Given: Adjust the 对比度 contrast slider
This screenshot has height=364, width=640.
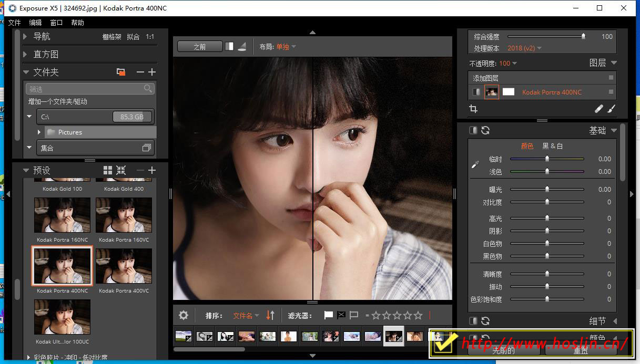Looking at the screenshot, I should coord(547,202).
